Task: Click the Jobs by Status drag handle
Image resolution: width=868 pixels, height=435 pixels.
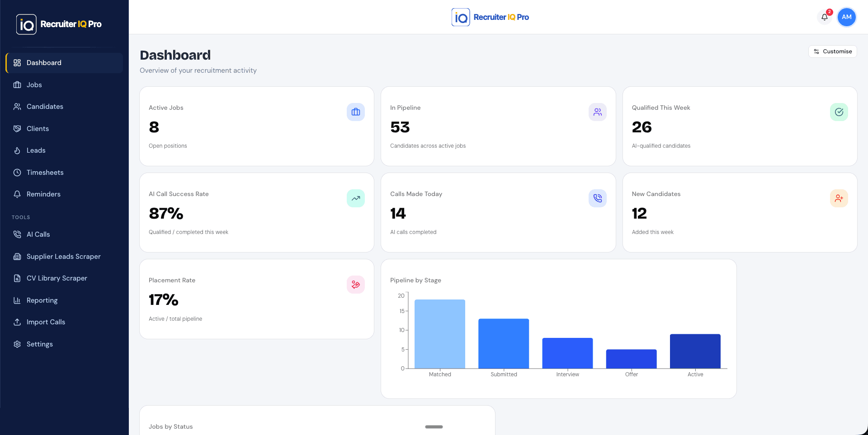Action: click(x=434, y=427)
